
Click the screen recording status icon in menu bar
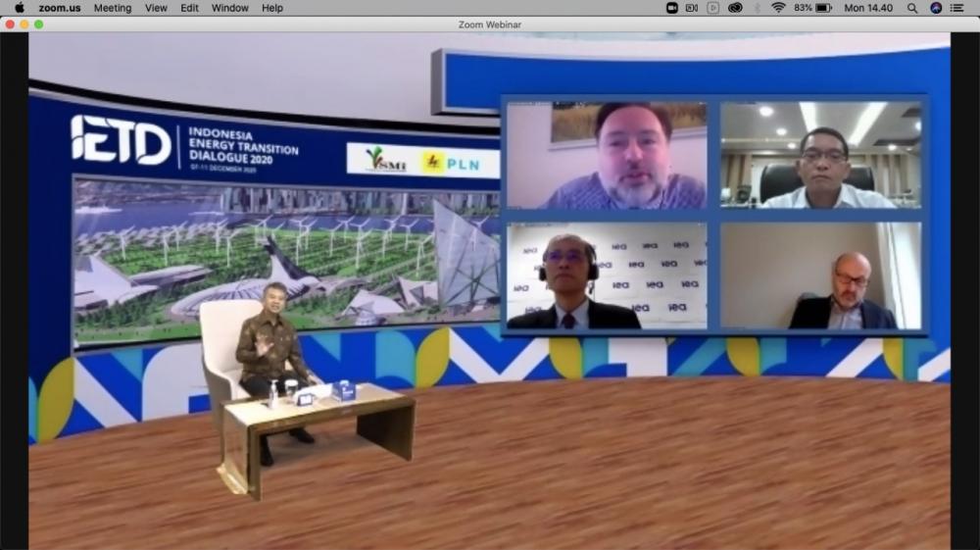point(692,8)
